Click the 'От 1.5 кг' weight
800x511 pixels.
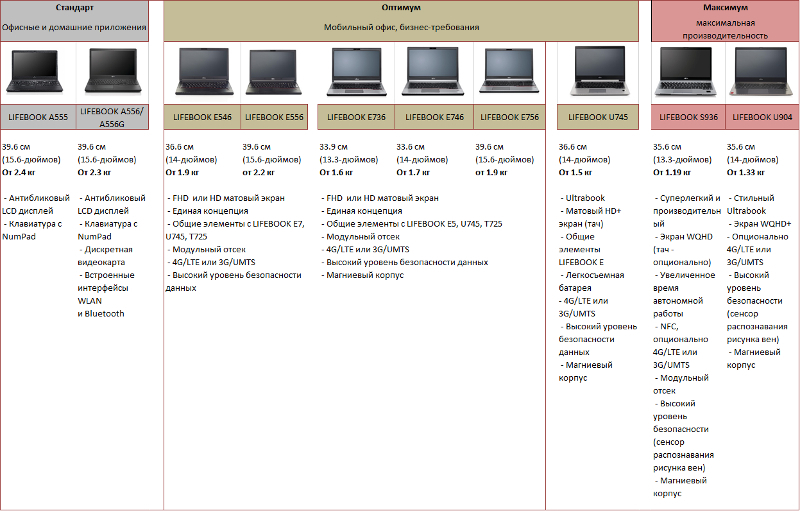576,172
